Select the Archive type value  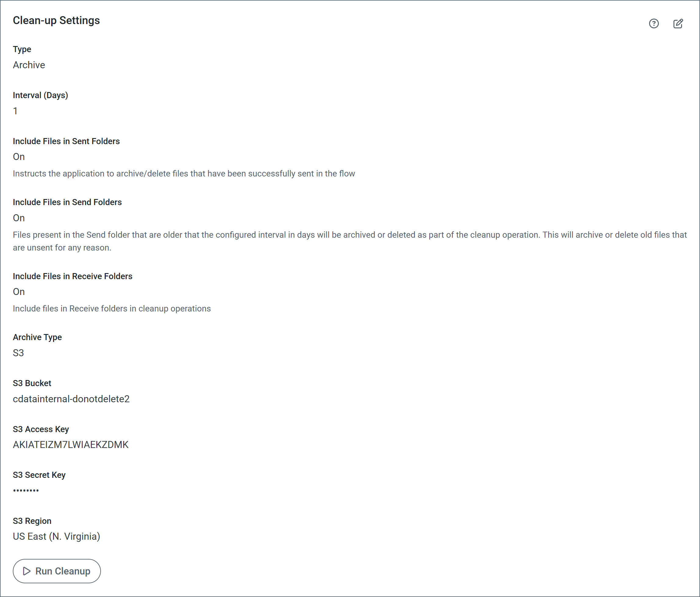click(29, 65)
